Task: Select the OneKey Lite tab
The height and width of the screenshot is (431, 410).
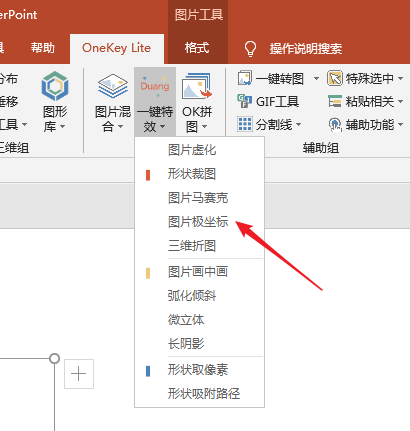Action: 117,48
